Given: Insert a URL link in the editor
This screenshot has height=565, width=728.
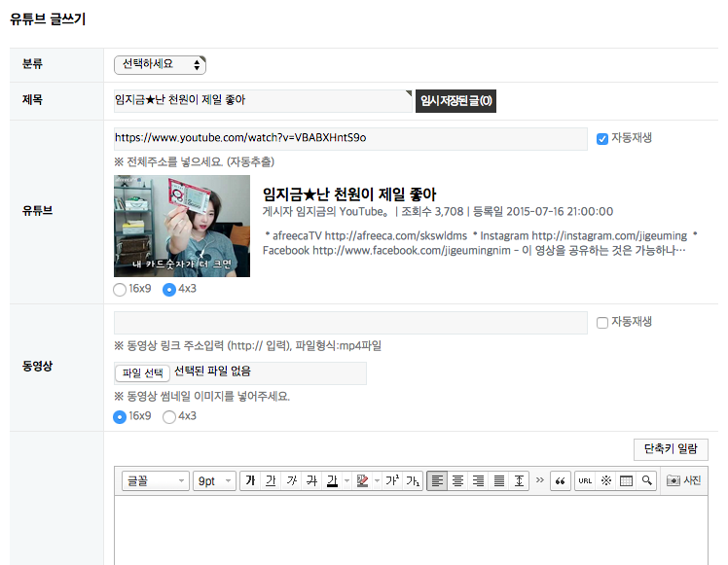Looking at the screenshot, I should 585,481.
